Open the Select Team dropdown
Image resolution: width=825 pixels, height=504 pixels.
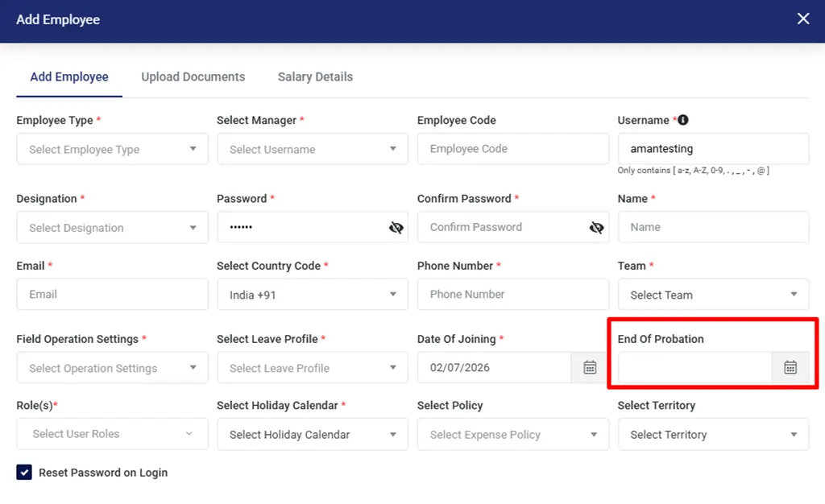pos(714,295)
